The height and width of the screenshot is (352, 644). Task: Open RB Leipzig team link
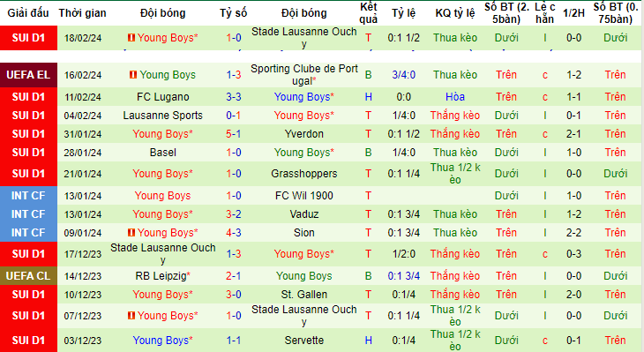(x=163, y=276)
